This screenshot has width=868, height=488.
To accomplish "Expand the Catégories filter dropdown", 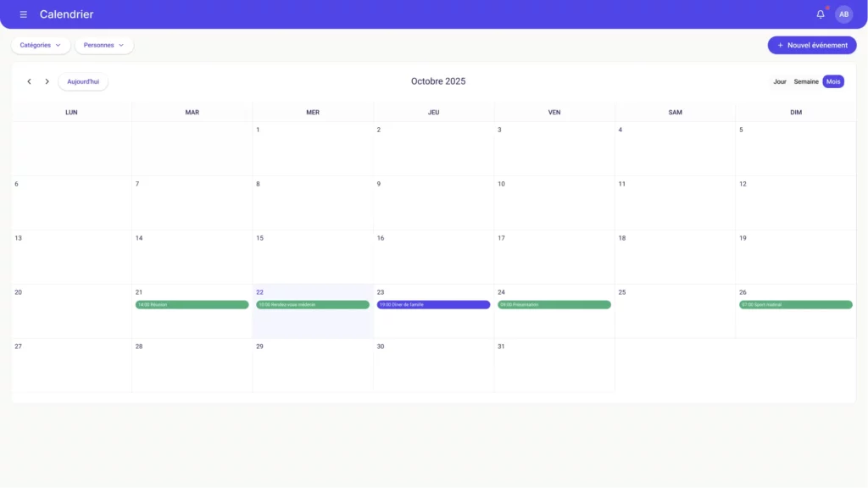I will [x=41, y=46].
